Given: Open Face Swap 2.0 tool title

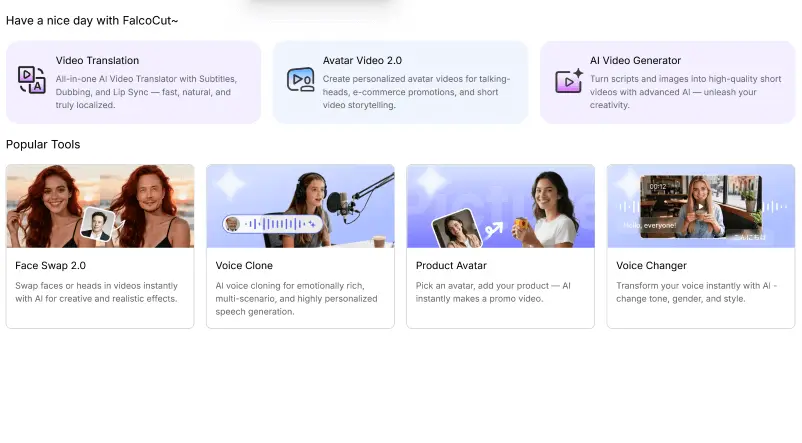Looking at the screenshot, I should click(50, 266).
